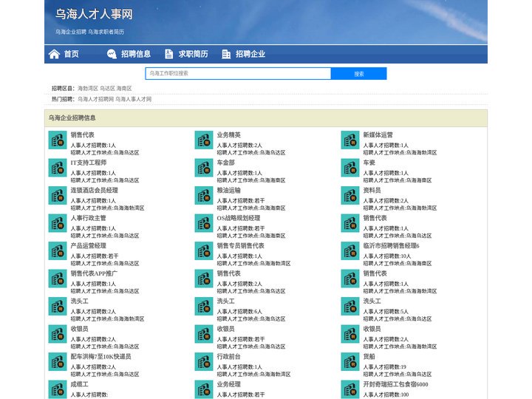Open the 业务精英 job listing
Image resolution: width=532 pixels, height=399 pixels.
228,135
